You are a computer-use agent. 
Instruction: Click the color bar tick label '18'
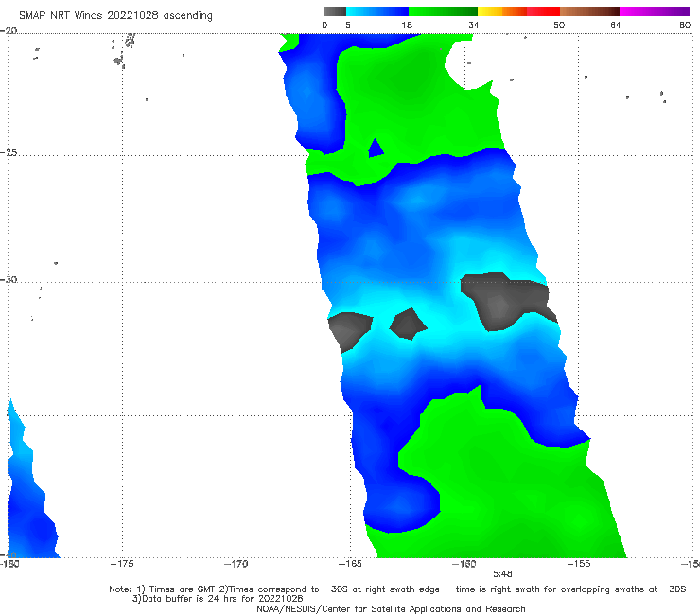point(407,25)
